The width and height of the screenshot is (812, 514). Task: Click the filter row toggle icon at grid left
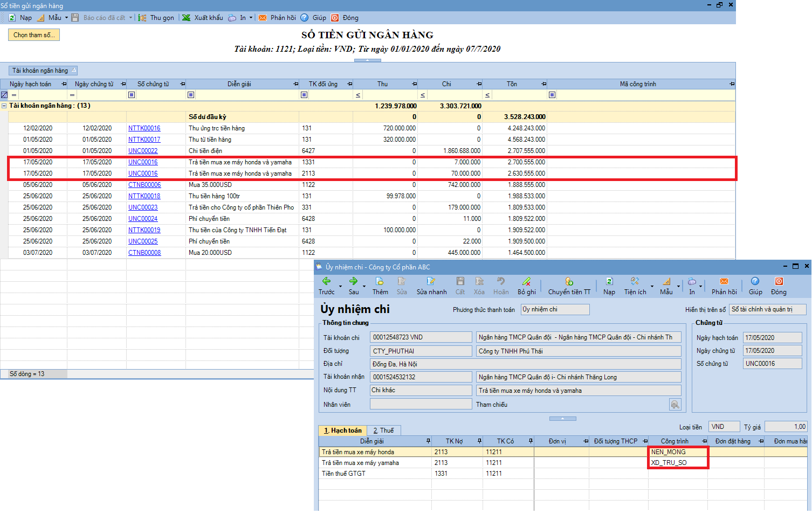(4, 95)
